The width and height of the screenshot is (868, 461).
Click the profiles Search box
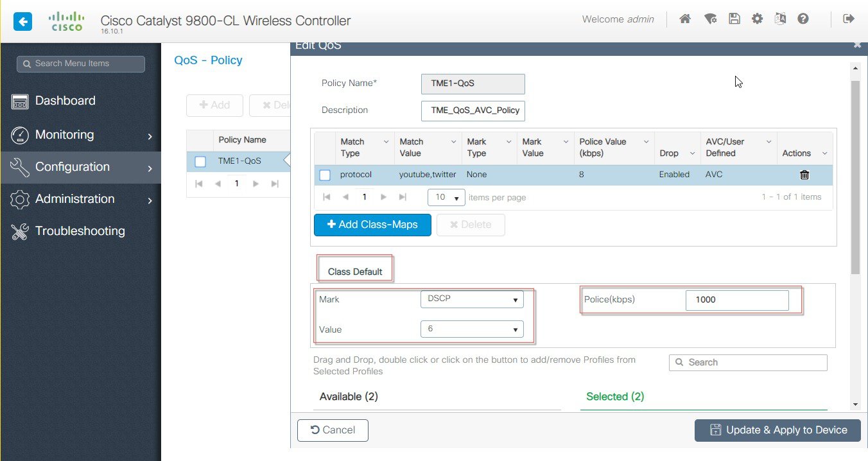coord(748,363)
